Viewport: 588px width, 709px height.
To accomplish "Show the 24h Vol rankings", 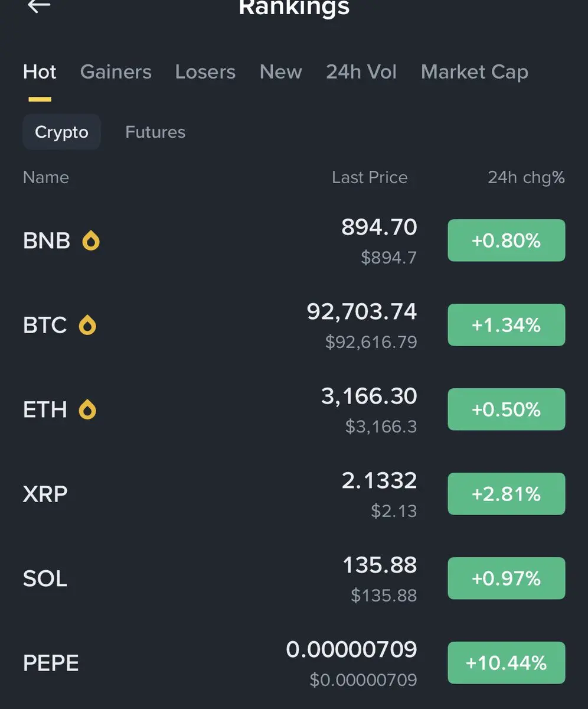I will (361, 72).
